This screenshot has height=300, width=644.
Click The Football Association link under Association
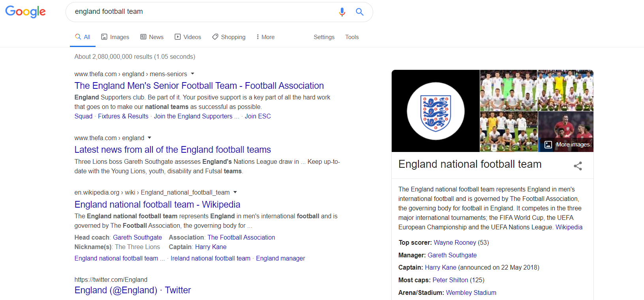click(x=241, y=237)
